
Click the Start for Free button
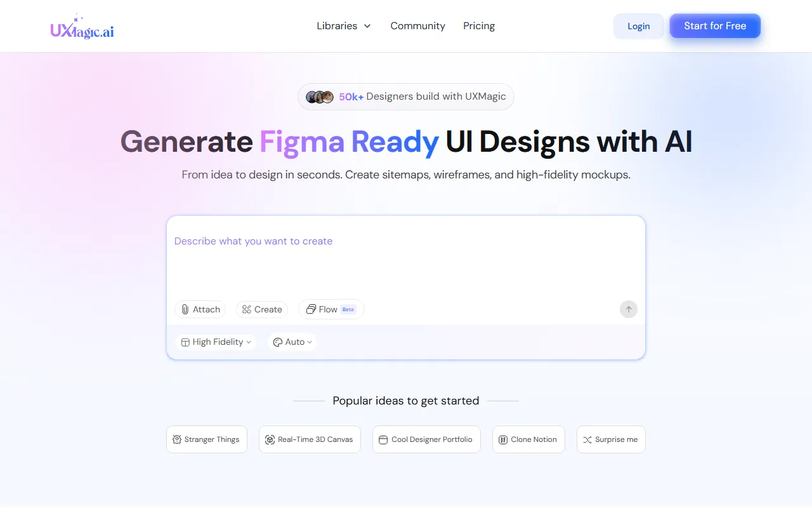(x=715, y=26)
